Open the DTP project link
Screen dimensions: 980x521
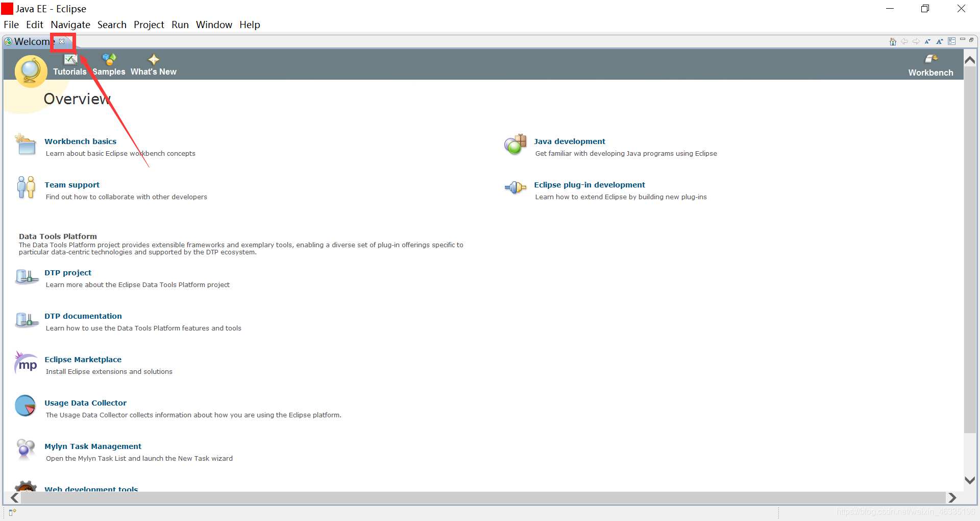(x=68, y=273)
